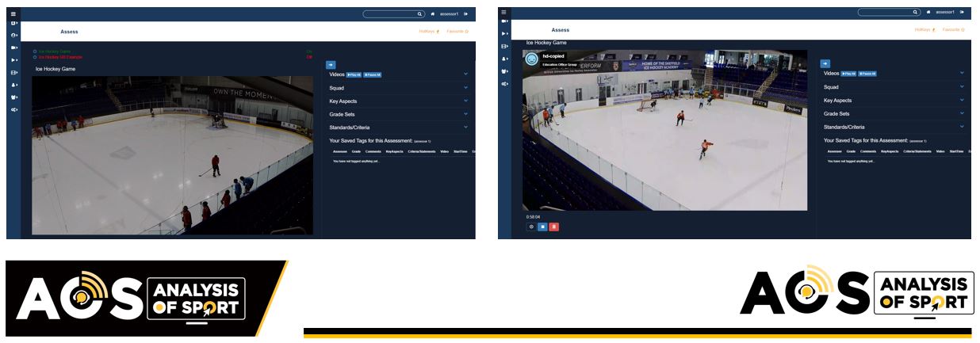Click the group-of-people sidebar icon, left window
Viewport: 980px width, 343px height.
tap(13, 97)
